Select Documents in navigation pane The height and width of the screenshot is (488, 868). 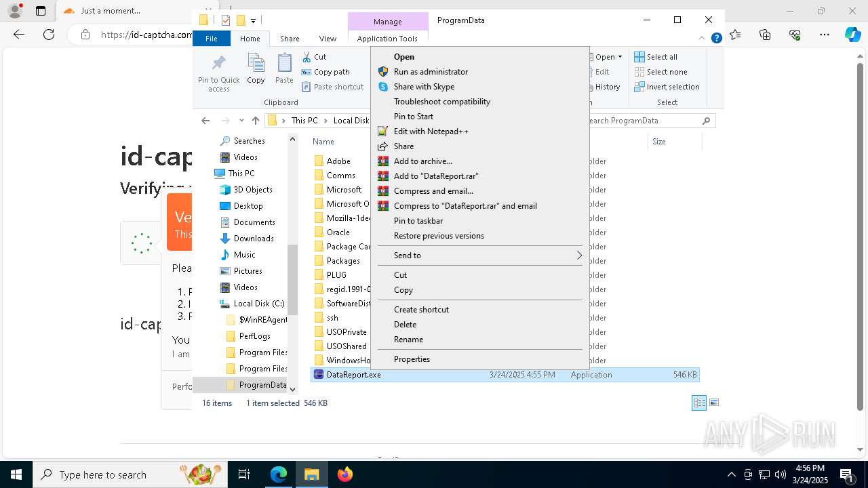(254, 222)
